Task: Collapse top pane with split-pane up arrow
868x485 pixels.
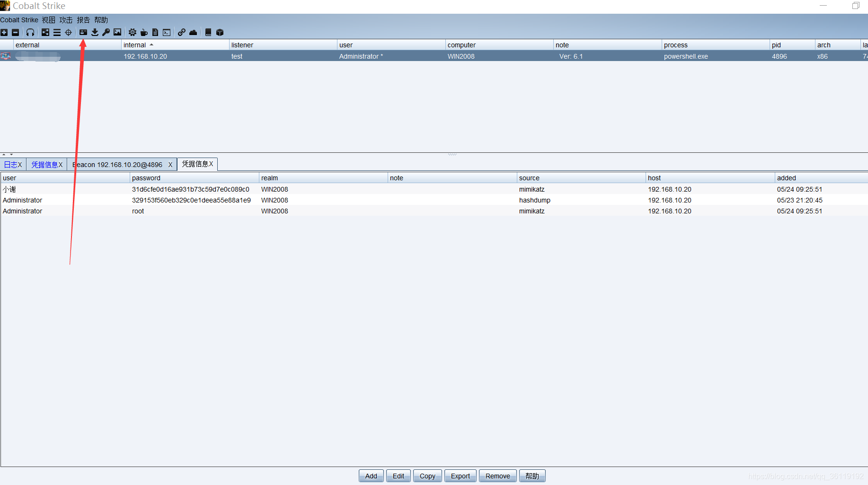Action: [x=4, y=155]
